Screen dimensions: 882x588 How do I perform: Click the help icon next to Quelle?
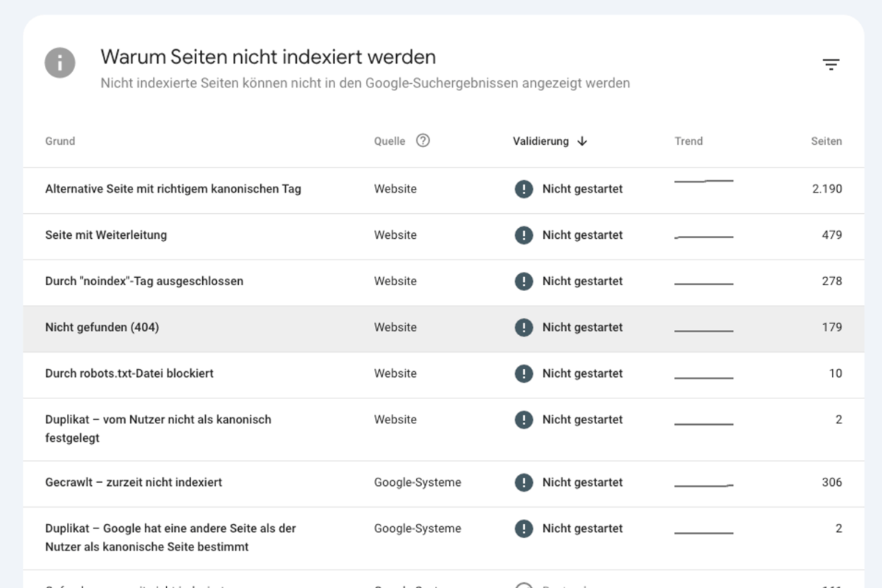[x=423, y=140]
